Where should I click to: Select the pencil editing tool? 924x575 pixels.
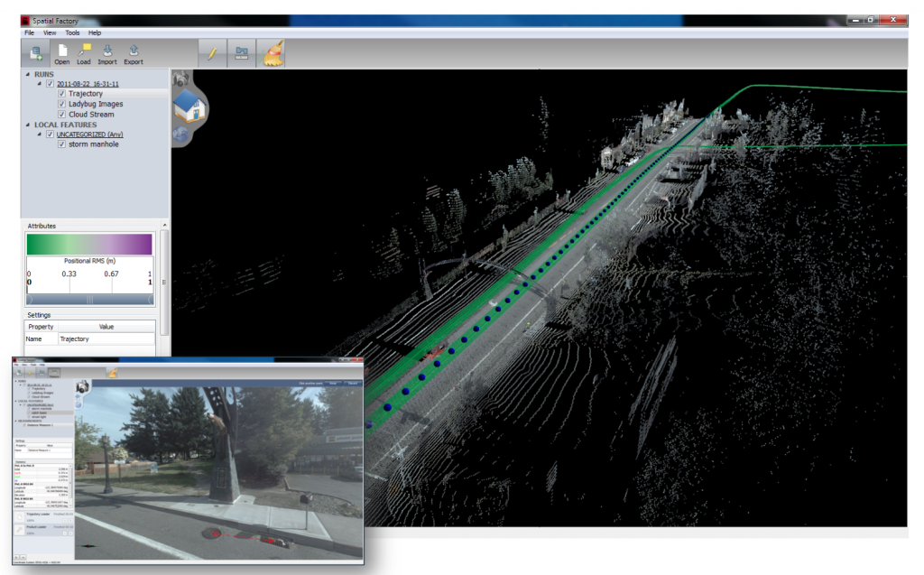(x=214, y=52)
